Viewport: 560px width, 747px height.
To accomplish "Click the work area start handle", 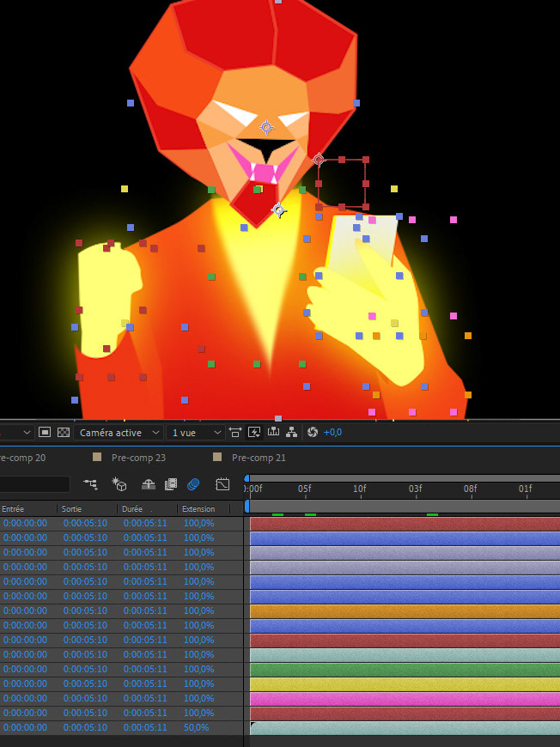I will (247, 506).
